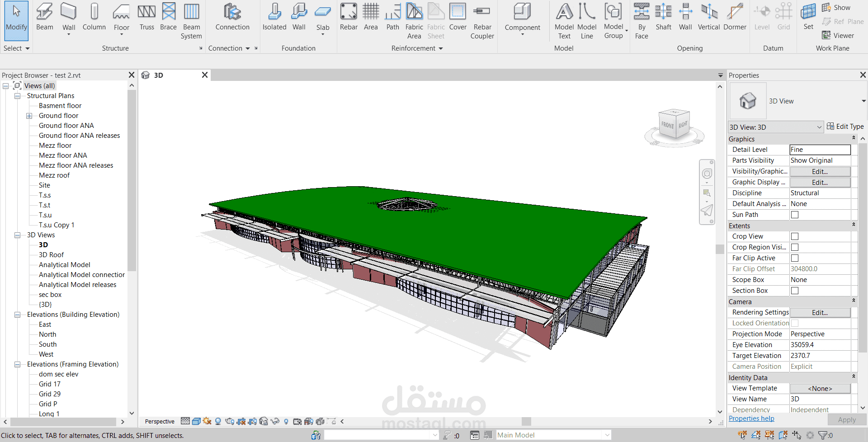Select the Model Line tool
868x442 pixels.
click(x=587, y=21)
